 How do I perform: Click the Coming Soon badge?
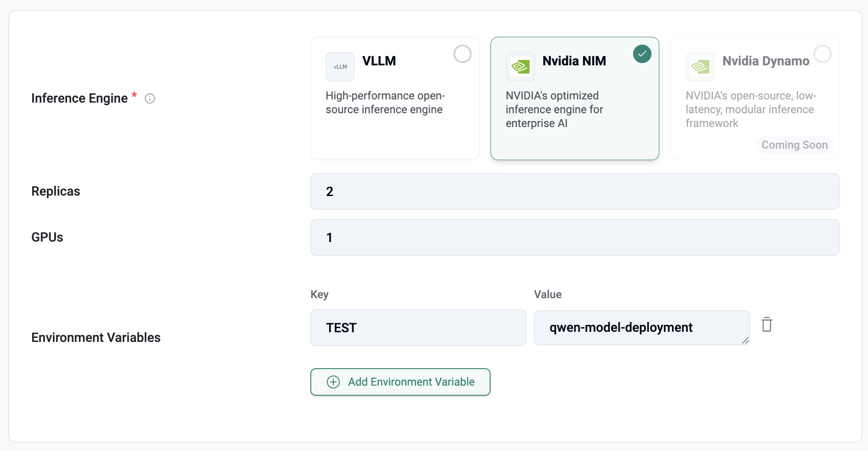(794, 145)
